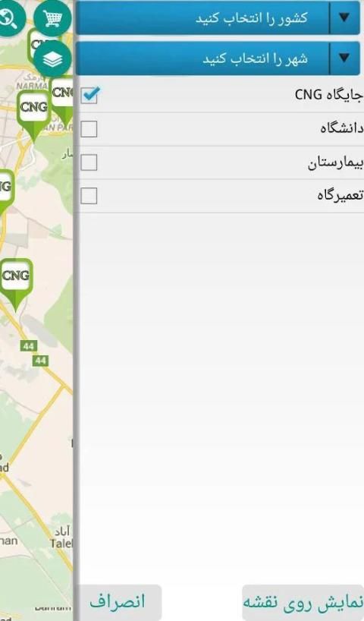Check the بیمارستان checkbox
The image size is (364, 621).
pyautogui.click(x=89, y=162)
